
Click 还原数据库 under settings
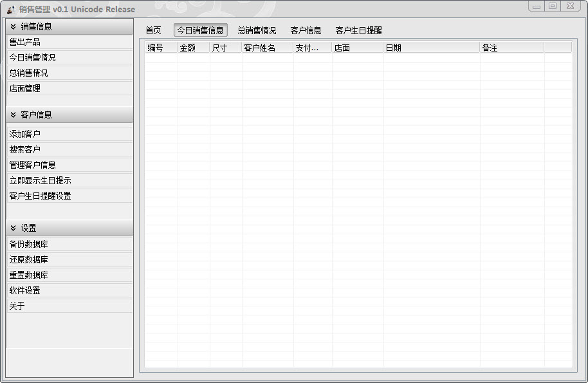28,260
